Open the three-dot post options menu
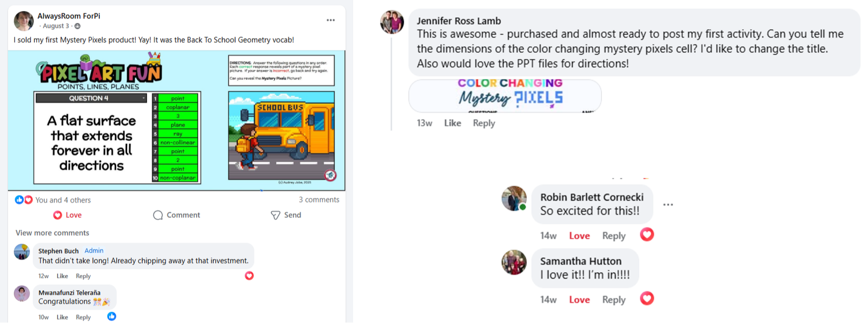The image size is (868, 323). click(x=331, y=20)
